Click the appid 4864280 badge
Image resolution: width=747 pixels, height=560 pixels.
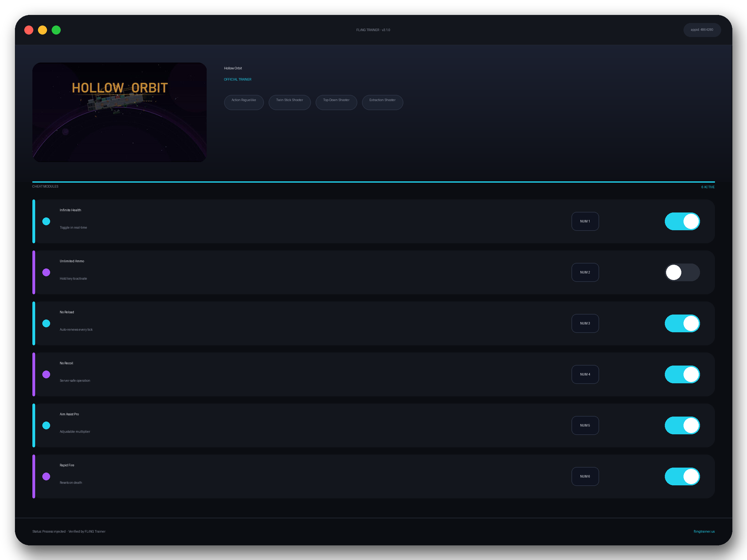702,30
